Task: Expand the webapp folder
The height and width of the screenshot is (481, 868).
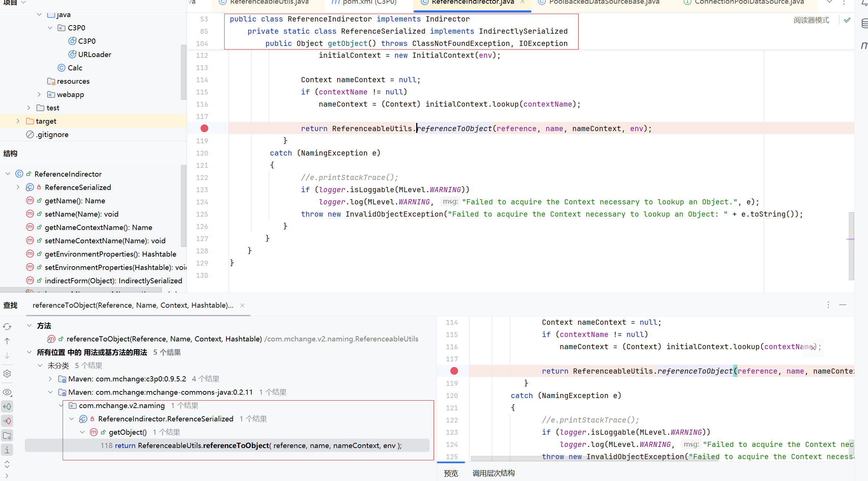Action: 39,94
